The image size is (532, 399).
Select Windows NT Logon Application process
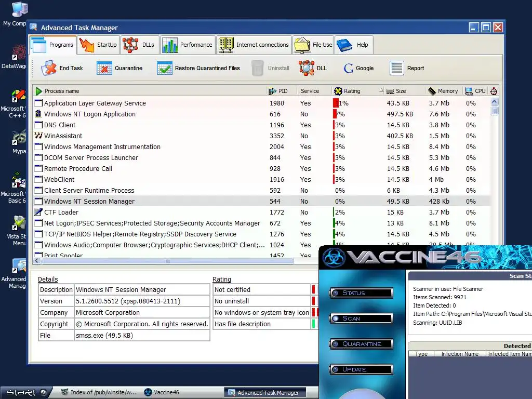tap(261, 114)
